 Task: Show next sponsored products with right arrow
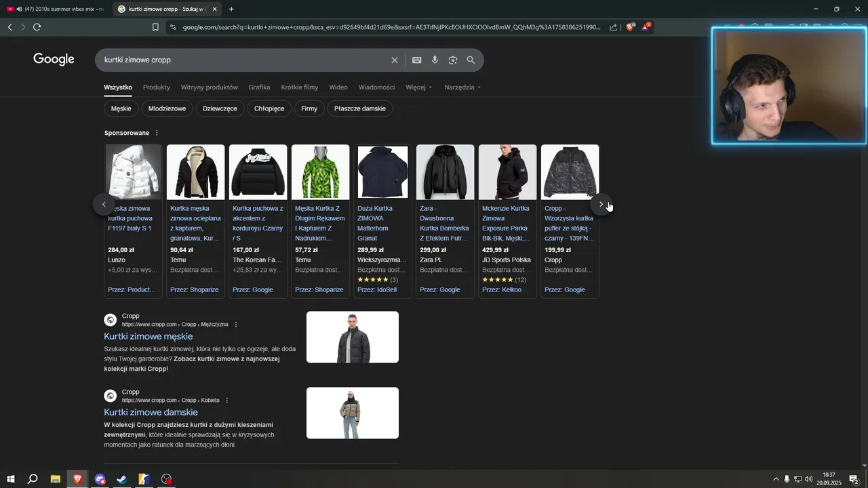[x=601, y=204]
